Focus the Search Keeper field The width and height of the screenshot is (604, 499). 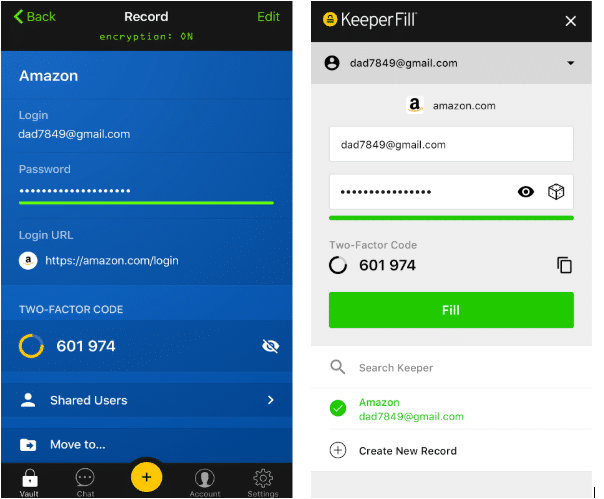pyautogui.click(x=451, y=368)
